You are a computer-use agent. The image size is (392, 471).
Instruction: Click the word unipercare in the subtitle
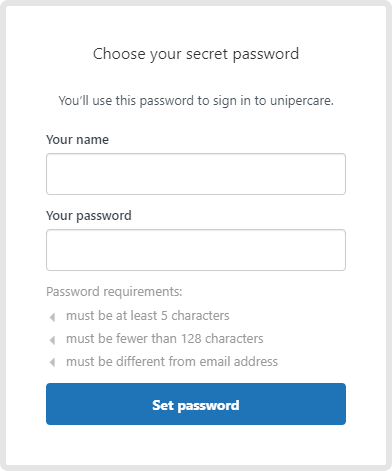click(302, 101)
